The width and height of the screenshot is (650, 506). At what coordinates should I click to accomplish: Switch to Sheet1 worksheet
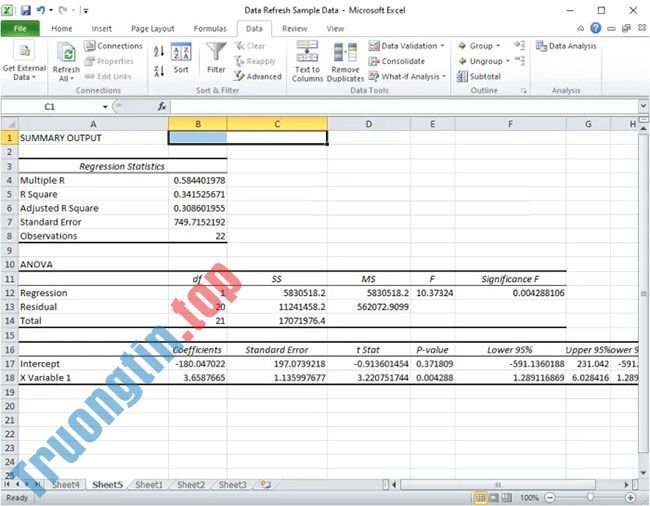(x=149, y=484)
